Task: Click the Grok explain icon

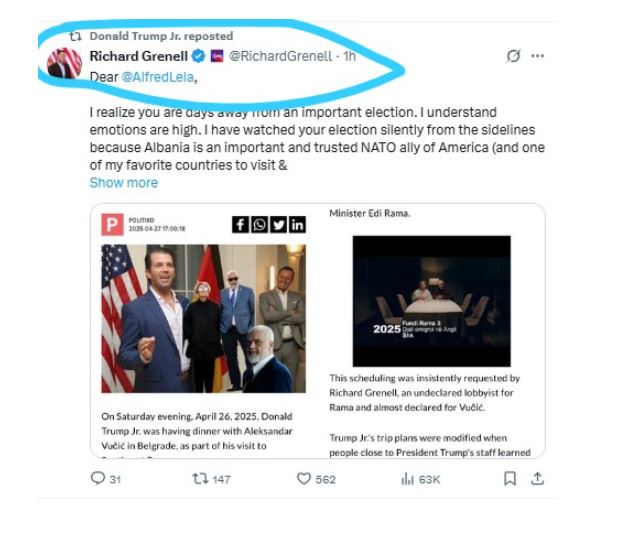Action: (514, 56)
